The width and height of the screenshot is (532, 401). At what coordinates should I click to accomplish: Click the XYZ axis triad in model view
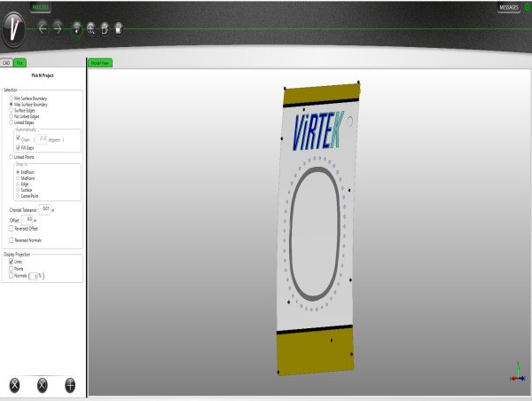[518, 373]
